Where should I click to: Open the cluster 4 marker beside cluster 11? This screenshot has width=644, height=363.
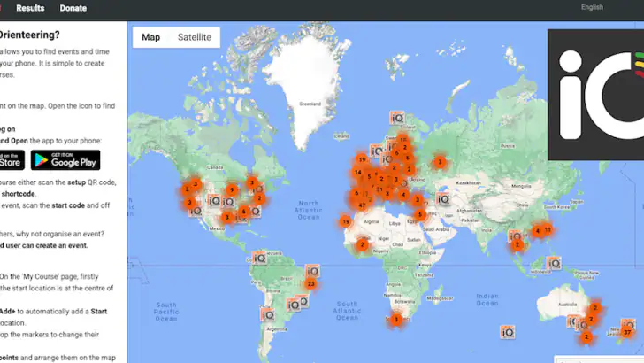[537, 231]
